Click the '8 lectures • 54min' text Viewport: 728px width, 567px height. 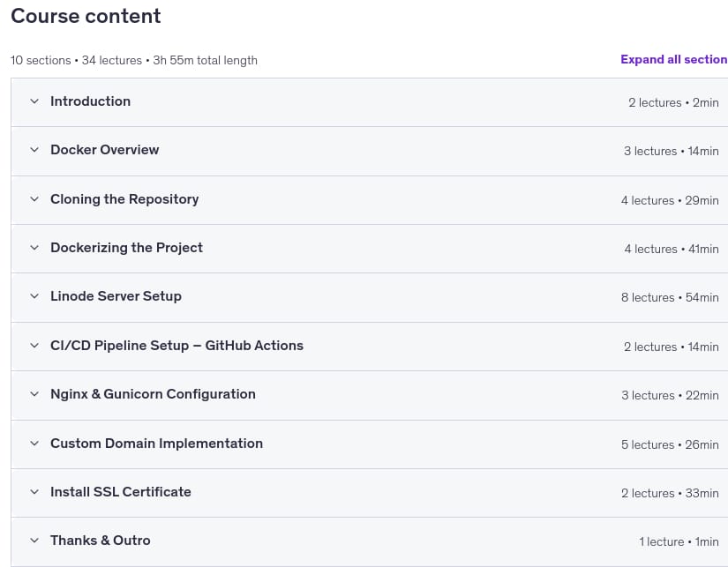[x=670, y=297]
